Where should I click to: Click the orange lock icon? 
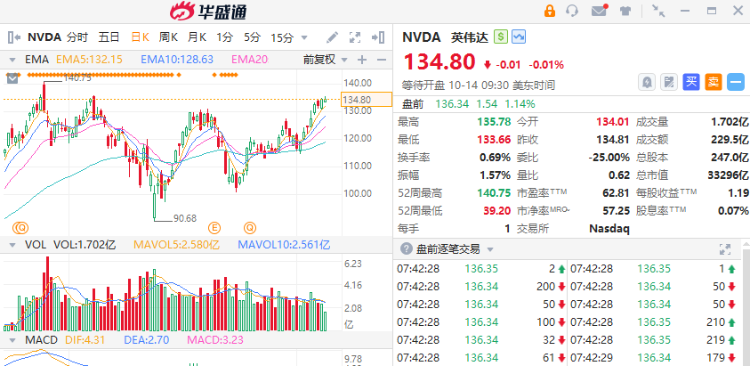click(550, 11)
